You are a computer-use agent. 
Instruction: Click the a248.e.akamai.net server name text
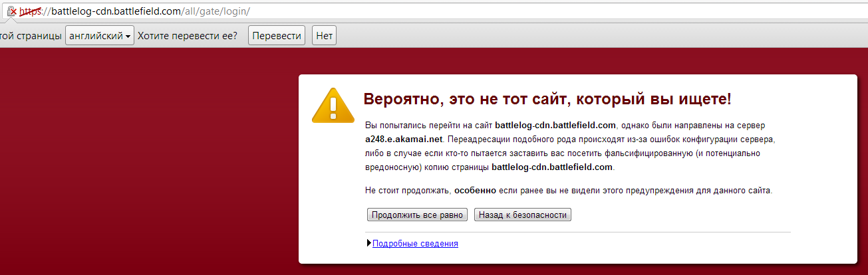coord(404,139)
